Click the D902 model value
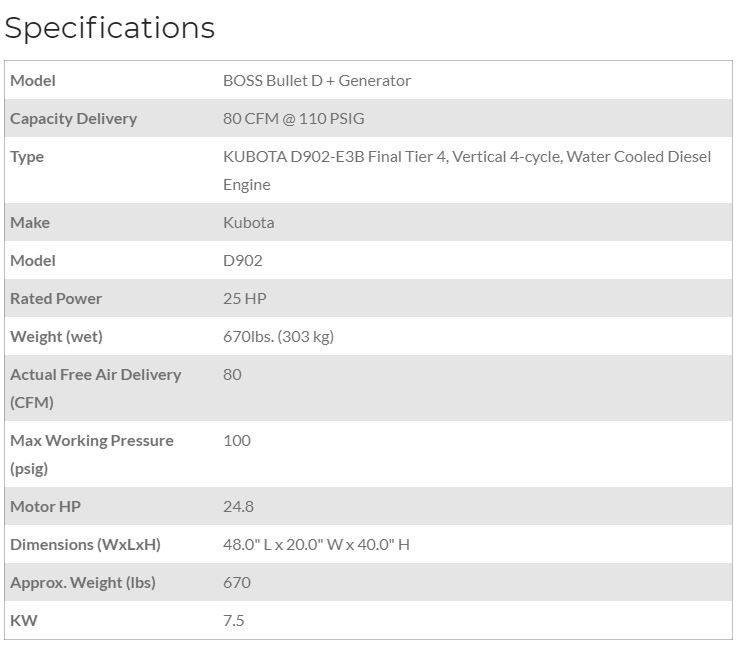This screenshot has height=649, width=752. point(241,260)
